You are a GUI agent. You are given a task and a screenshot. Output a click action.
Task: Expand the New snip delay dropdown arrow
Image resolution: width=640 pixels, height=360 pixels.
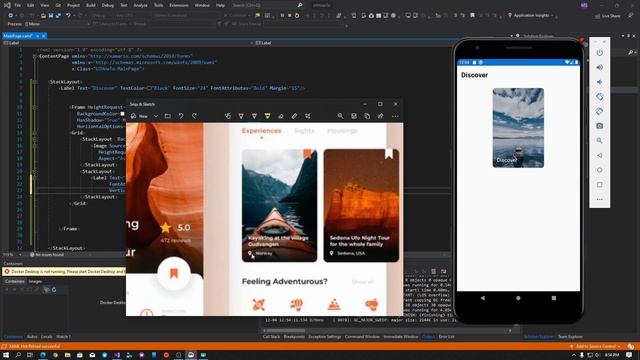(x=156, y=116)
